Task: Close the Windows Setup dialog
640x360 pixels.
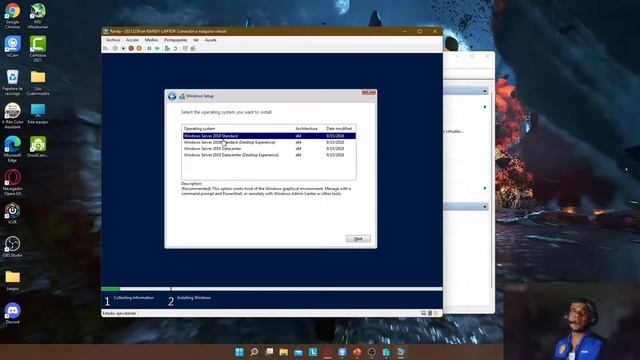Action: [369, 93]
